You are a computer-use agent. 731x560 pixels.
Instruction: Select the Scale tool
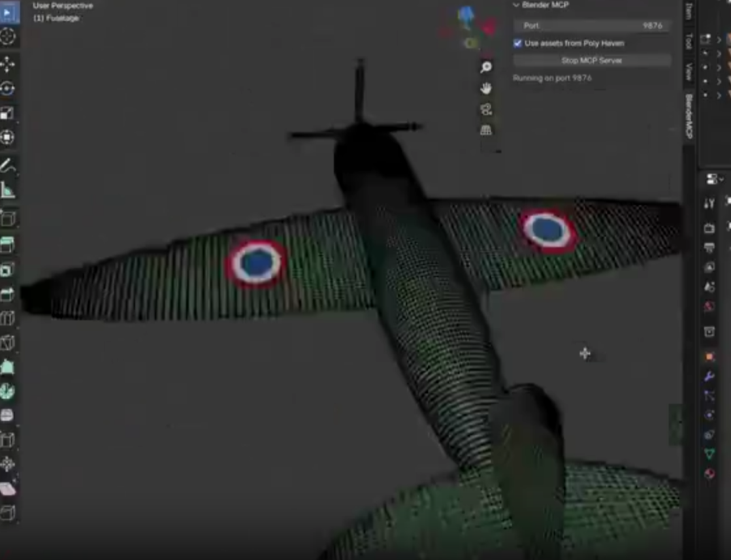pyautogui.click(x=8, y=113)
